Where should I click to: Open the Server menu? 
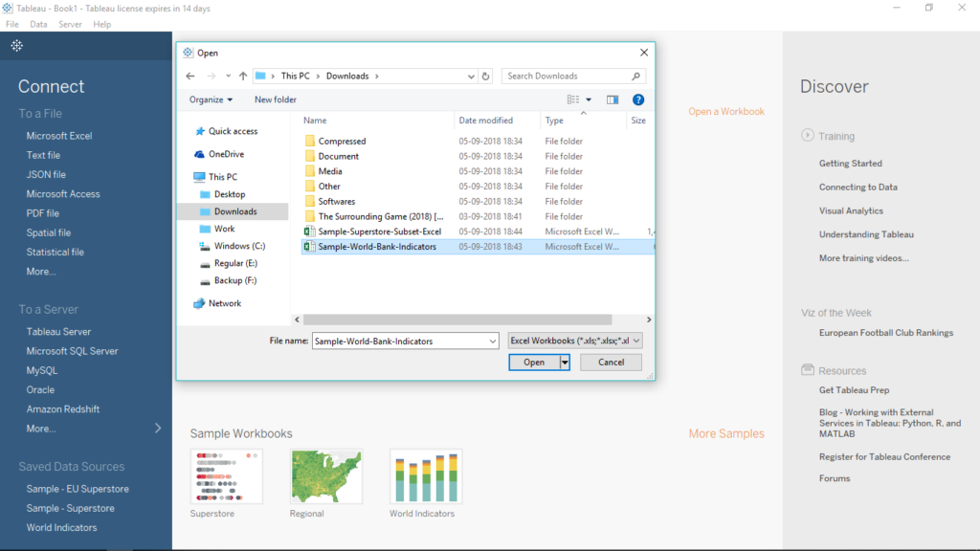point(70,24)
